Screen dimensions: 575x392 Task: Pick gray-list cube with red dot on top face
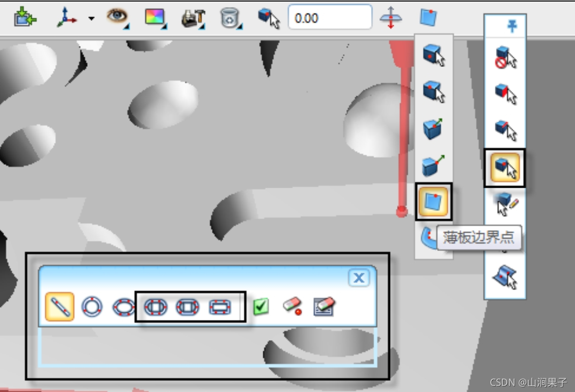pos(434,91)
